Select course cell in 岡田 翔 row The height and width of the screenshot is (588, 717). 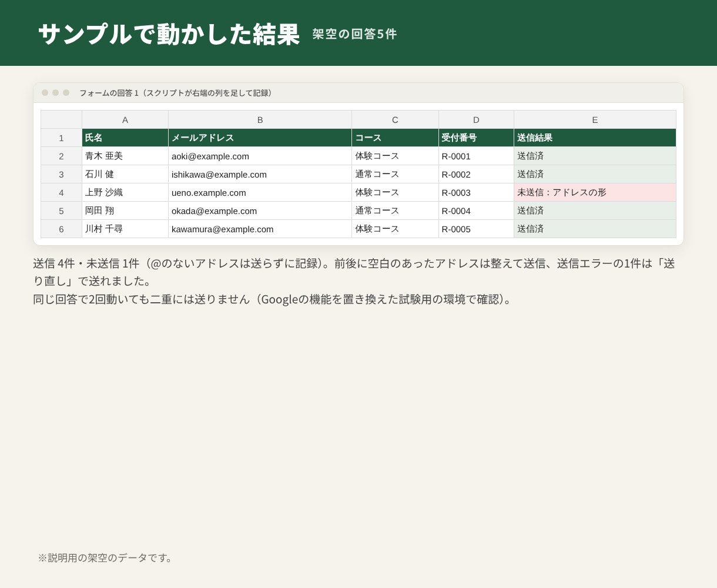pos(396,211)
